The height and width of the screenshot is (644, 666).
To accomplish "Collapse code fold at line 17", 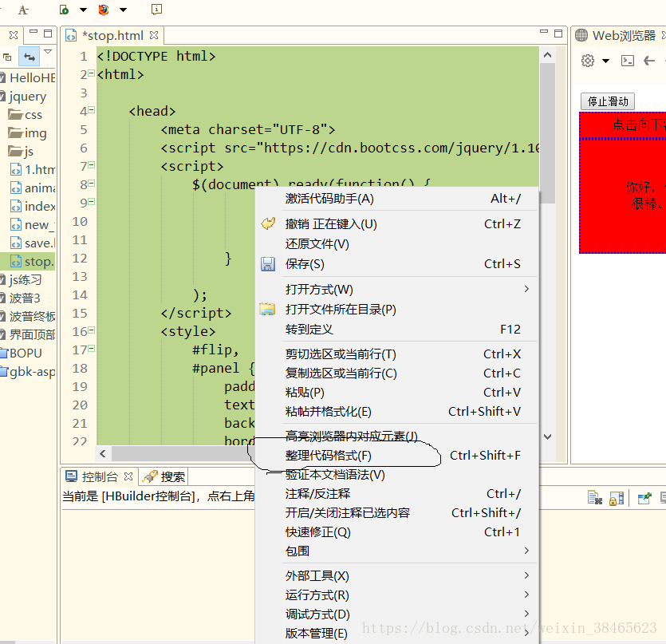I will click(91, 349).
